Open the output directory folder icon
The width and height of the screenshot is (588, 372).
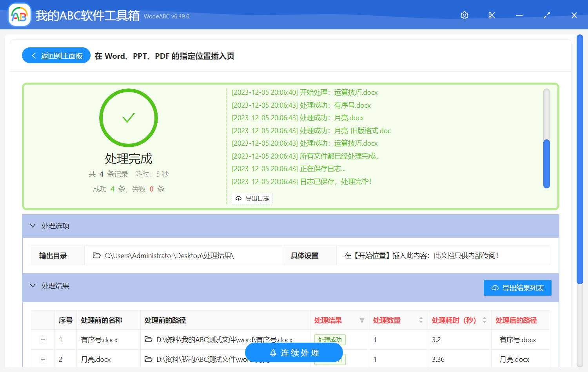pos(96,256)
